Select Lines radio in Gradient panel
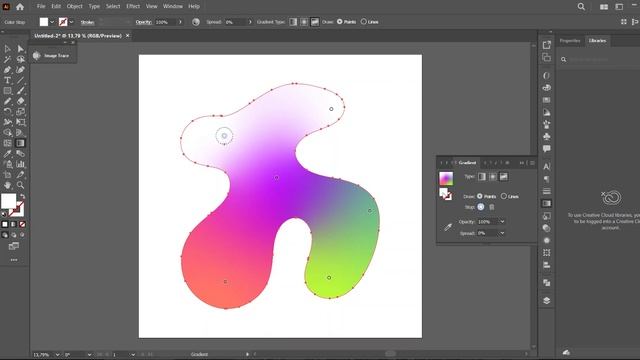Image resolution: width=640 pixels, height=360 pixels. coord(504,196)
